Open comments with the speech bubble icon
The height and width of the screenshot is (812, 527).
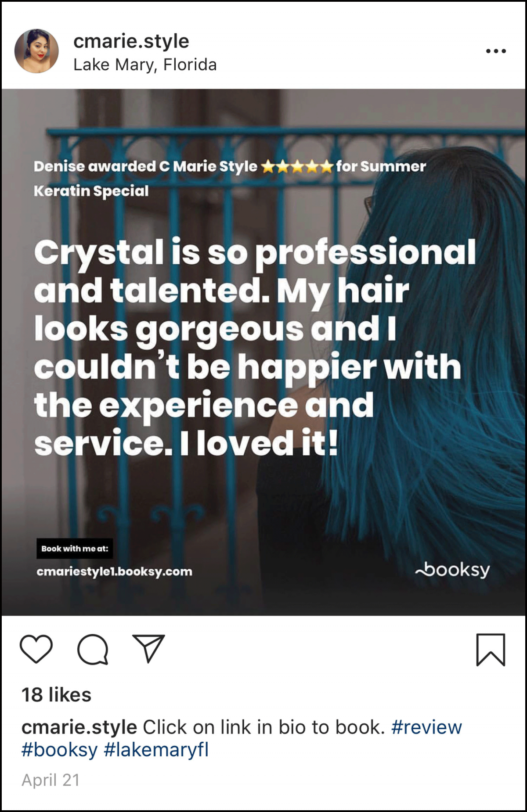[92, 649]
